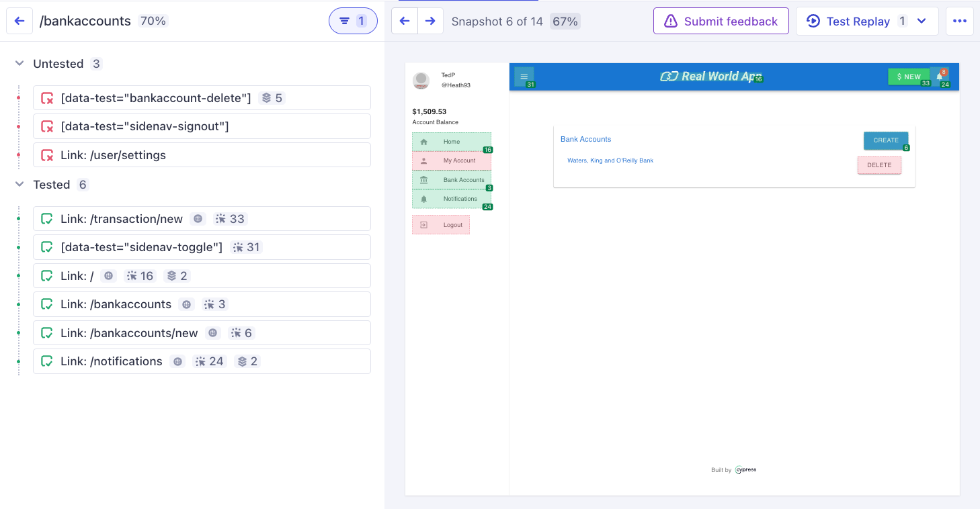This screenshot has height=509, width=980.
Task: Select Home in the app sidebar
Action: pos(452,142)
